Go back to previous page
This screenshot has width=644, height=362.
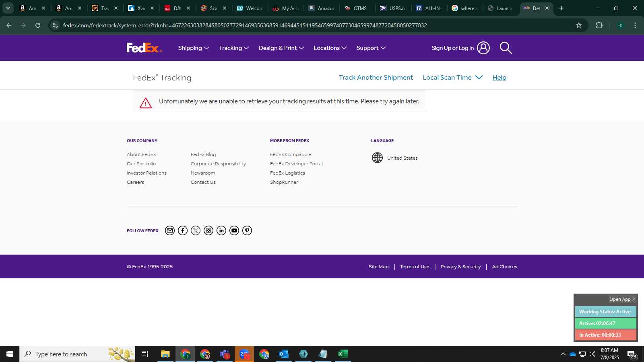[9, 25]
